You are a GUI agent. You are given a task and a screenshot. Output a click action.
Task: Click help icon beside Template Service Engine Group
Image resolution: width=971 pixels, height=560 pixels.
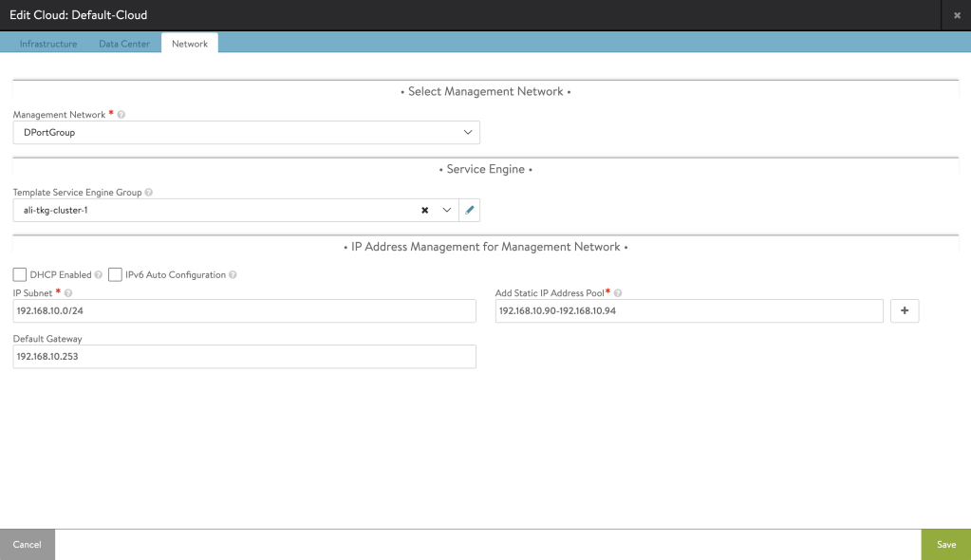148,193
